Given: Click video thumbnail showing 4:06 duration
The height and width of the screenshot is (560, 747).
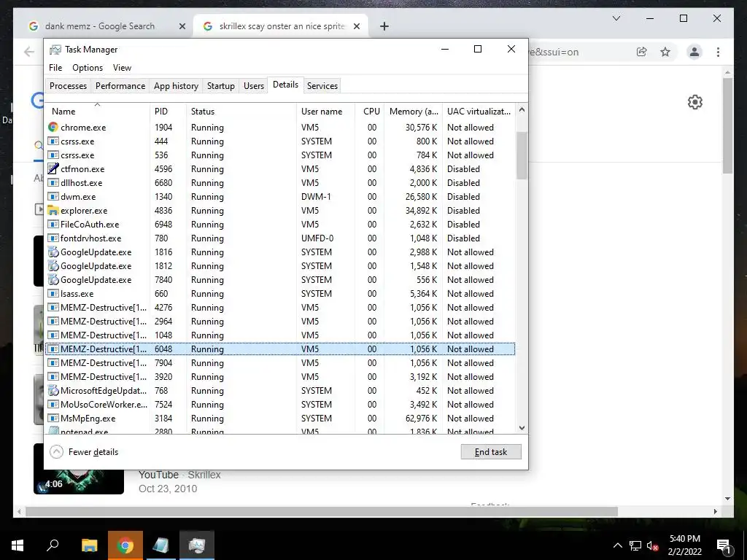Looking at the screenshot, I should coord(79,481).
